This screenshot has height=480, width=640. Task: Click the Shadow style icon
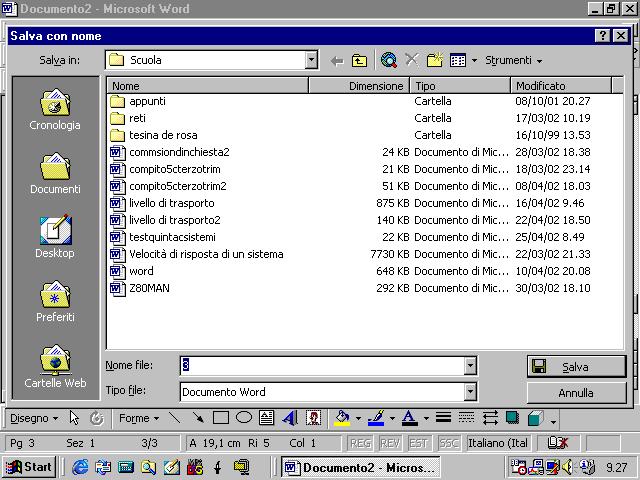[x=512, y=418]
